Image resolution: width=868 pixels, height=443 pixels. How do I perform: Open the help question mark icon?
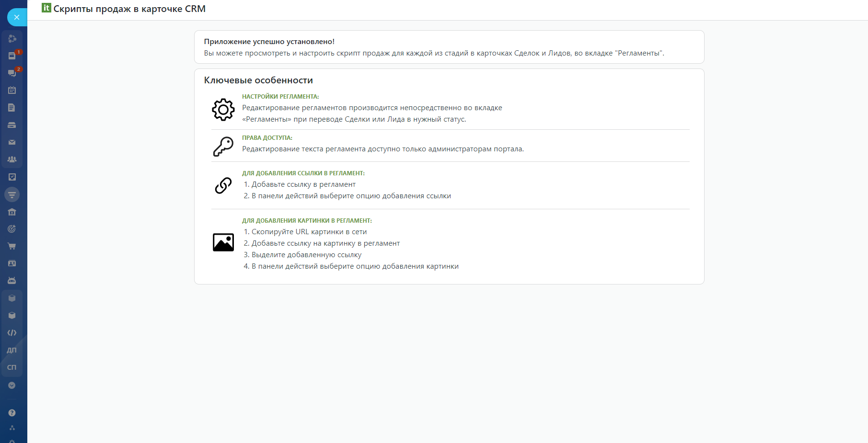[x=12, y=413]
